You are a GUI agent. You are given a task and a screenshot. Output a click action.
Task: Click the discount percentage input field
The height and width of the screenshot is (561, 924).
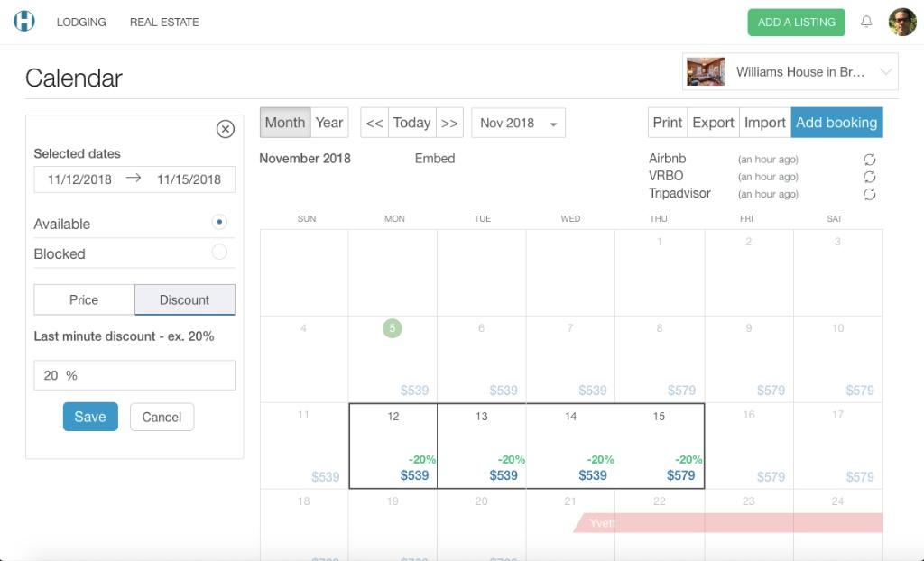point(134,375)
